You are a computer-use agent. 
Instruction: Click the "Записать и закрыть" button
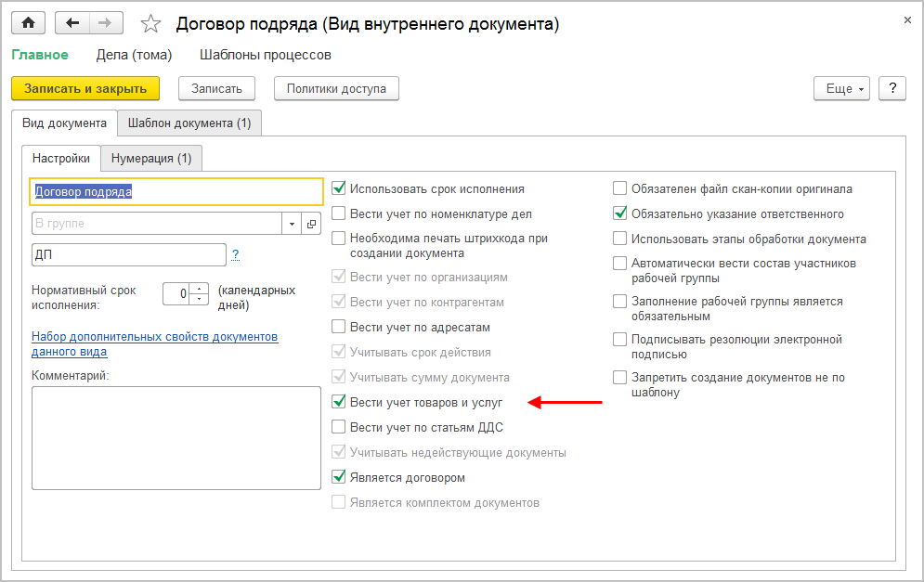tap(85, 88)
